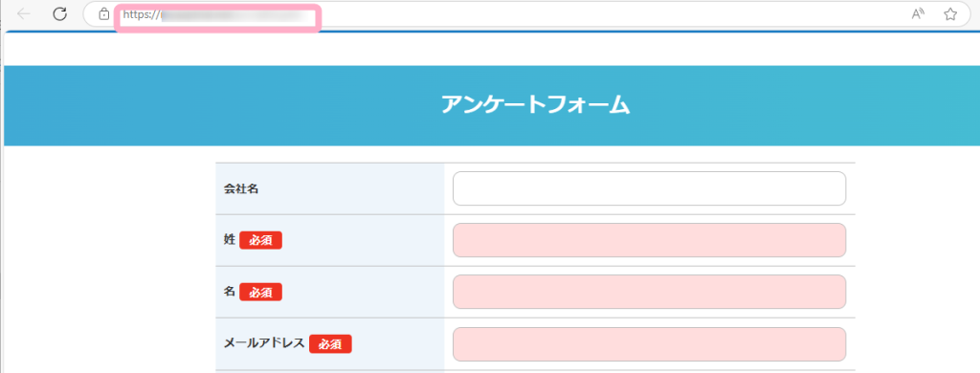Select the https URL text in address bar
The image size is (980, 373).
(x=219, y=15)
